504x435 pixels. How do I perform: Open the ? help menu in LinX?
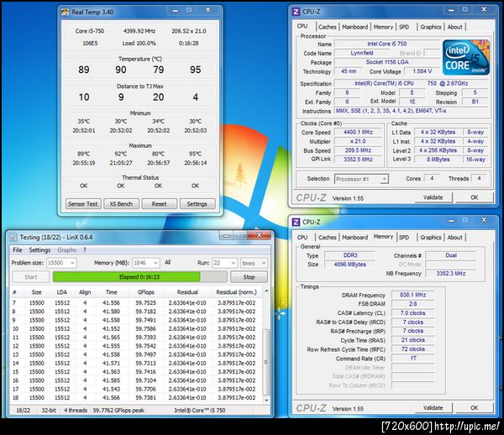85,250
